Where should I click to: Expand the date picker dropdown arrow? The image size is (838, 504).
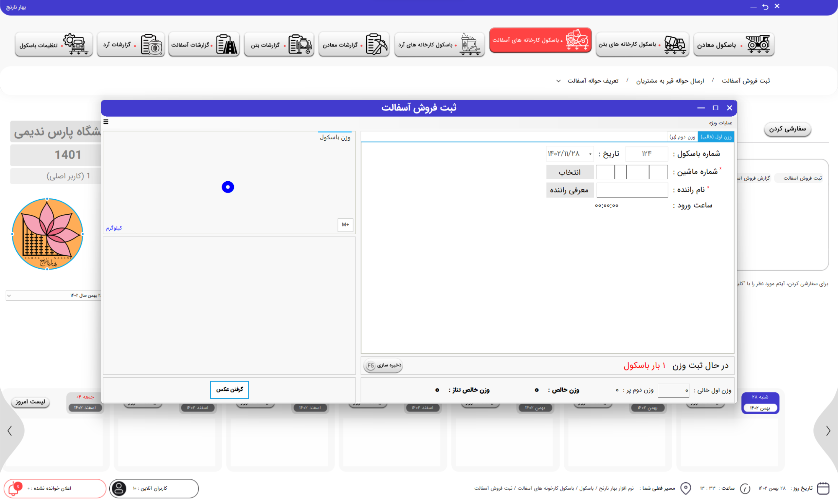tap(591, 154)
